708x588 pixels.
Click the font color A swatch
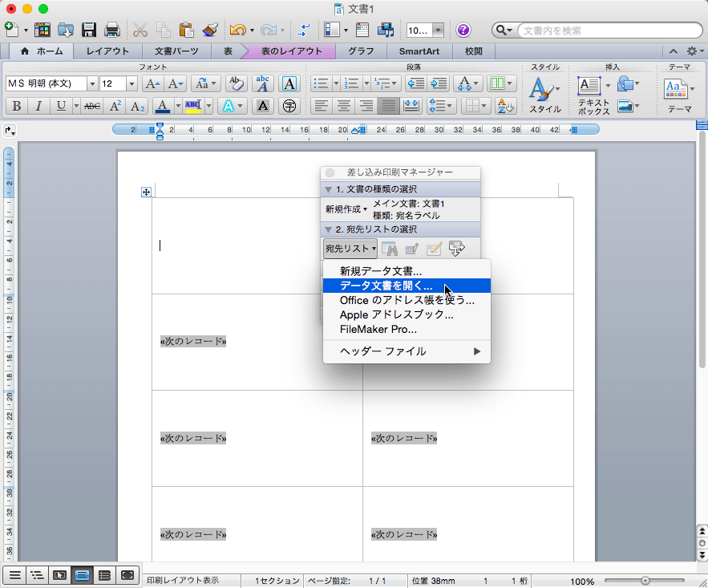click(162, 107)
